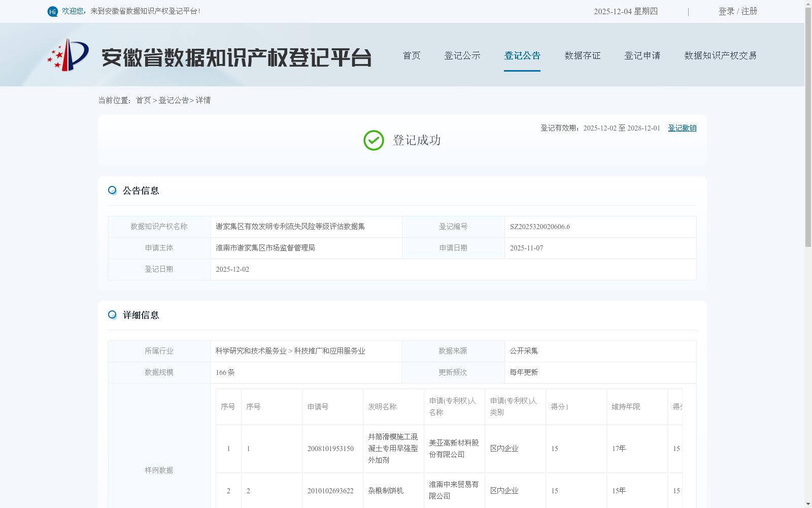This screenshot has width=812, height=508.
Task: Click the application date 2025-11-07
Action: pos(526,248)
